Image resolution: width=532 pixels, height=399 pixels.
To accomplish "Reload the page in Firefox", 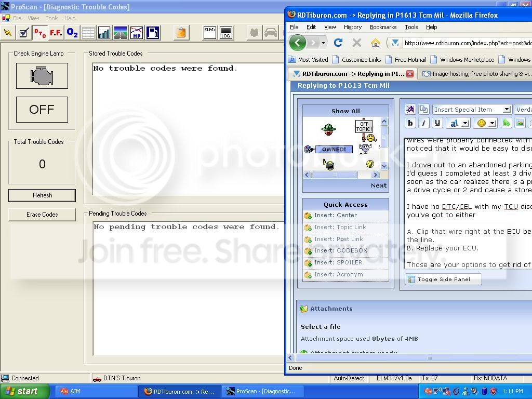I will click(338, 43).
